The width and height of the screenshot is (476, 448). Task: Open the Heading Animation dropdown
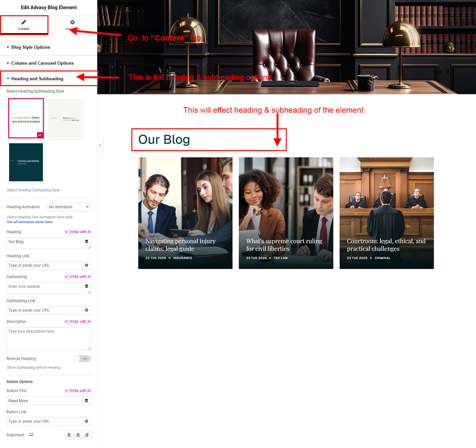tap(69, 207)
